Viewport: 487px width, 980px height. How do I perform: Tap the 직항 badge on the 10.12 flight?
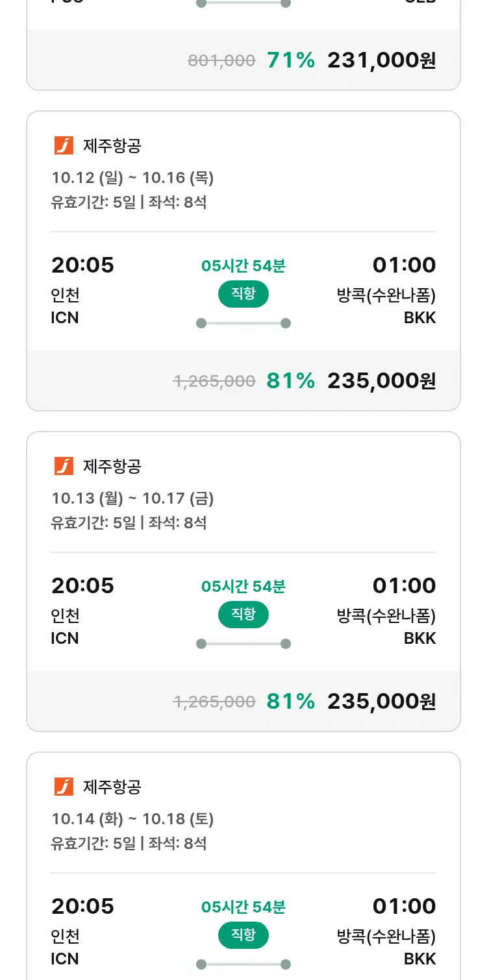coord(243,294)
